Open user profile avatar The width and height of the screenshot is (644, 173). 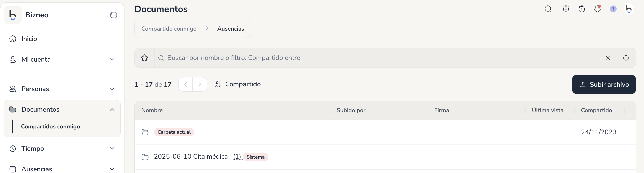pos(629,9)
